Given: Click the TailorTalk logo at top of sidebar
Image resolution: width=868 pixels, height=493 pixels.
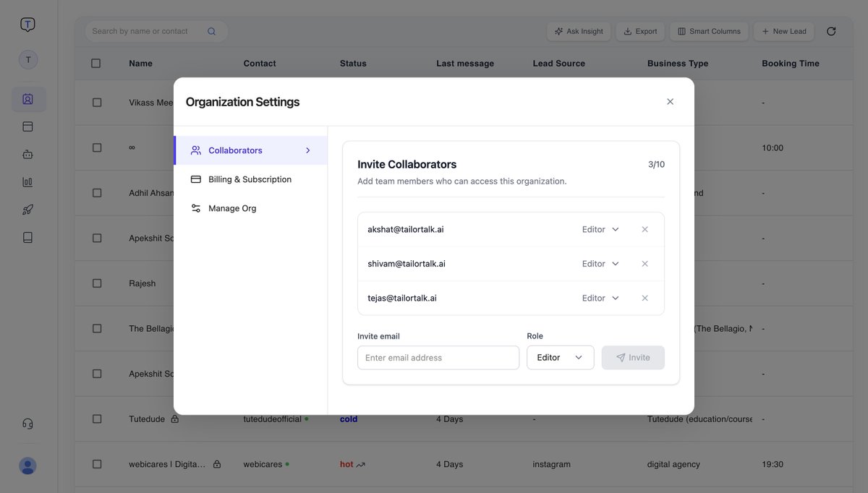Looking at the screenshot, I should (x=26, y=22).
